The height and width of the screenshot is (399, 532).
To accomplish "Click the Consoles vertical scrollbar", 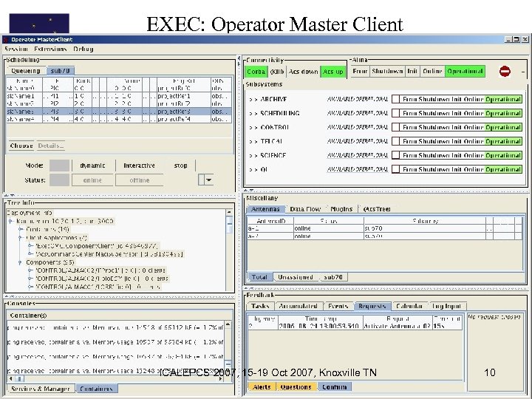I will 228,348.
